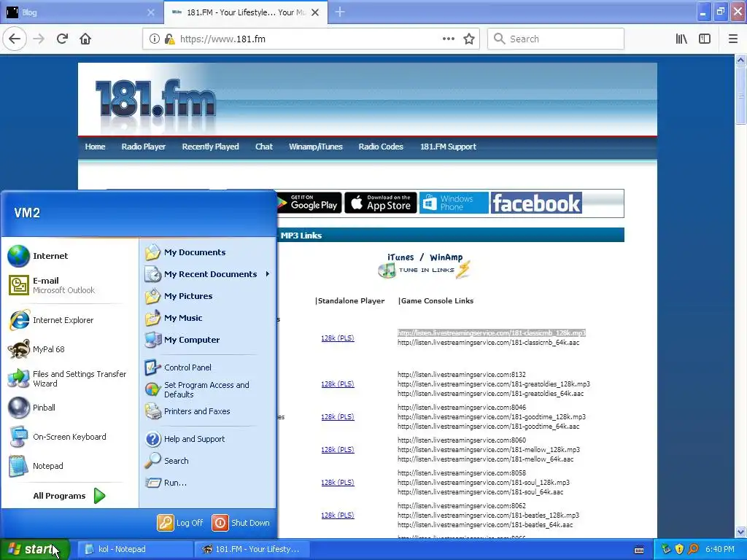Click the Windows Phone badge

tap(454, 203)
